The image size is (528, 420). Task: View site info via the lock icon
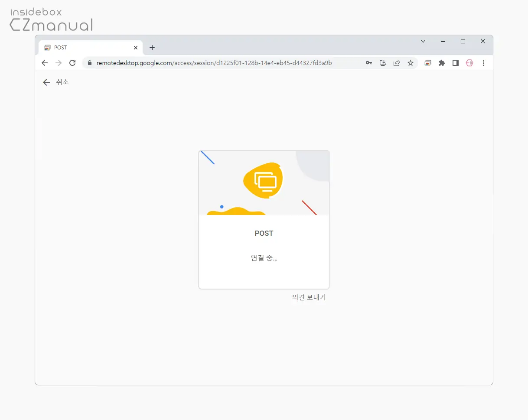click(90, 63)
